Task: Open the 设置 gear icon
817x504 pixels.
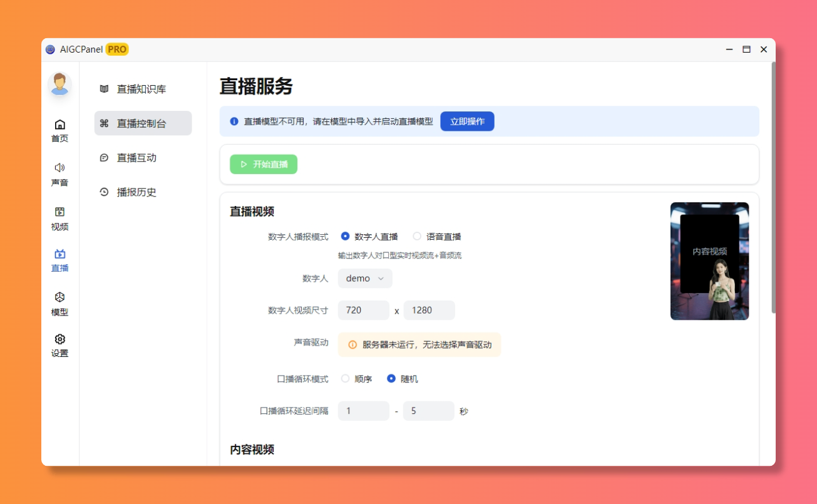Action: (x=59, y=339)
